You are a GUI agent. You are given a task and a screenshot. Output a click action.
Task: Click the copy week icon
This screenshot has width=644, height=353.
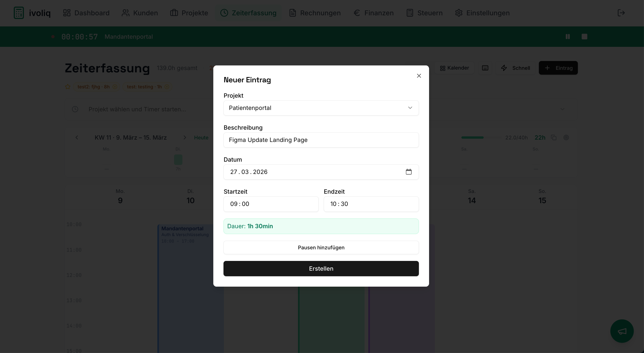click(553, 138)
